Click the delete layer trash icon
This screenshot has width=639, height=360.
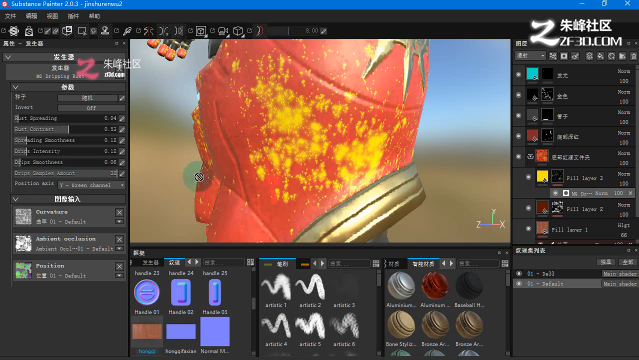pos(634,56)
